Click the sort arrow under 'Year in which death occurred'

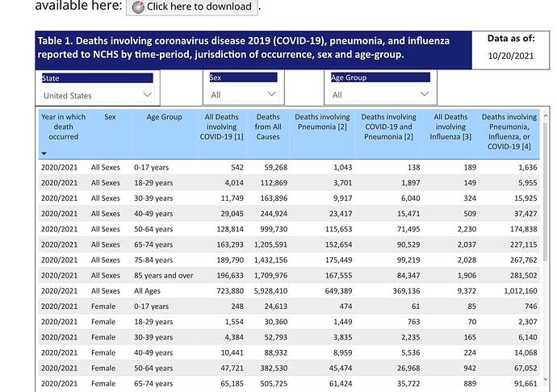(x=44, y=153)
